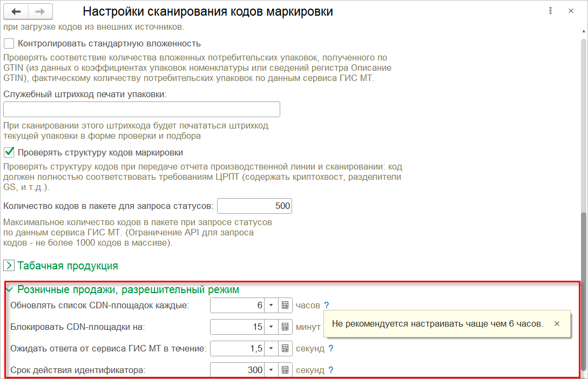Click label 'Блокировать CDN-площадки на:'
Image resolution: width=588 pixels, height=379 pixels.
click(x=78, y=327)
